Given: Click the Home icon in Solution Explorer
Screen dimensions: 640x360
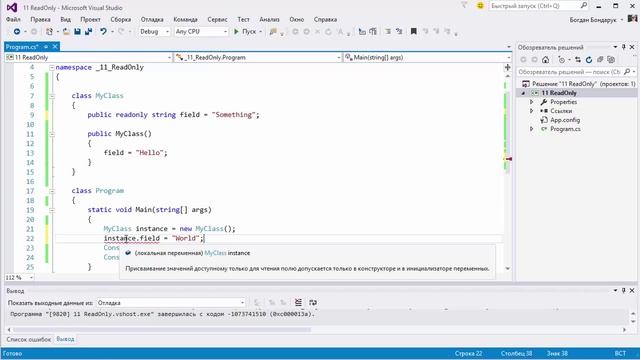Looking at the screenshot, I should click(x=545, y=60).
